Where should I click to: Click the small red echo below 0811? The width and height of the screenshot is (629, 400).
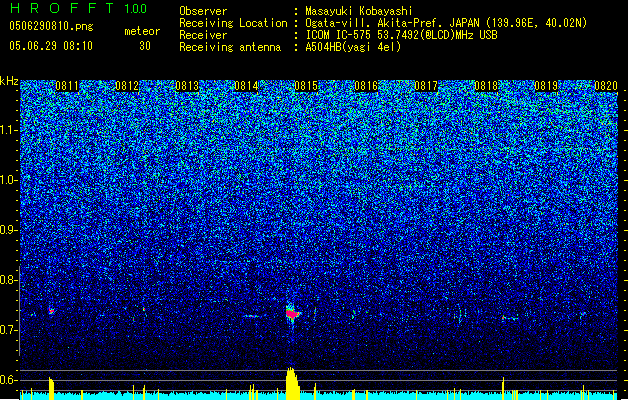pyautogui.click(x=51, y=311)
